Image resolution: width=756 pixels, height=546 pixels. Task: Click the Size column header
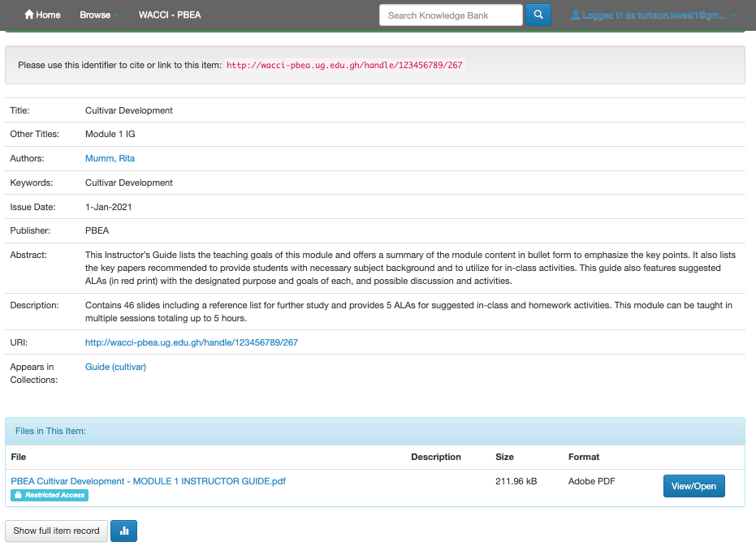tap(504, 457)
